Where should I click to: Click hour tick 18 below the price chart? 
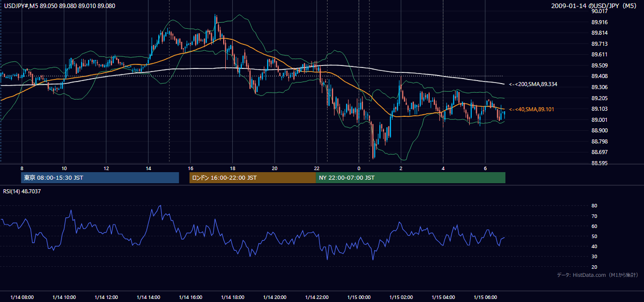pos(232,168)
